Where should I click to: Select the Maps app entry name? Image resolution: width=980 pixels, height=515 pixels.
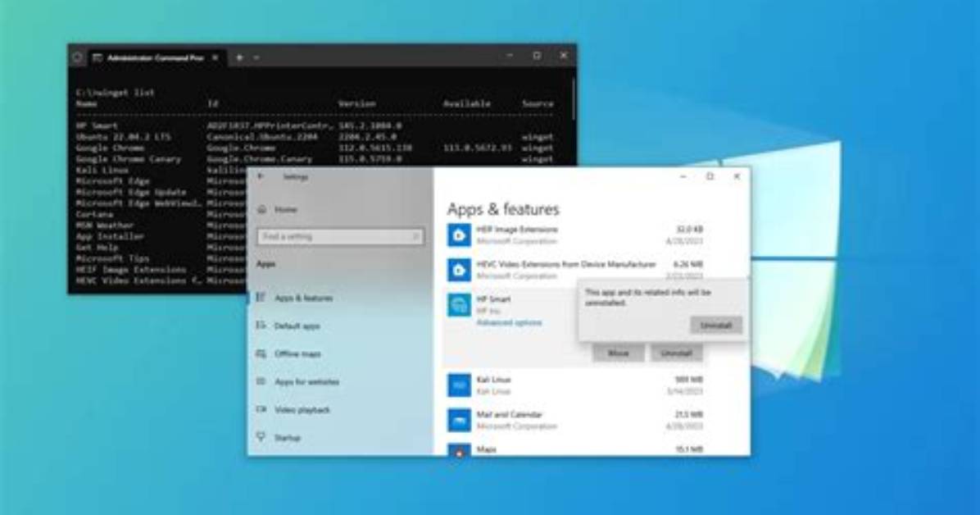click(486, 449)
